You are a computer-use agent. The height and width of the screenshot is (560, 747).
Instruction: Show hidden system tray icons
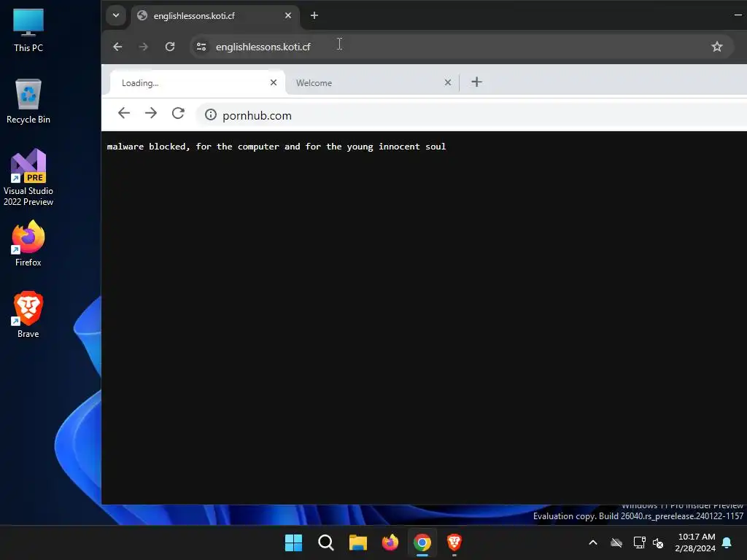(593, 542)
